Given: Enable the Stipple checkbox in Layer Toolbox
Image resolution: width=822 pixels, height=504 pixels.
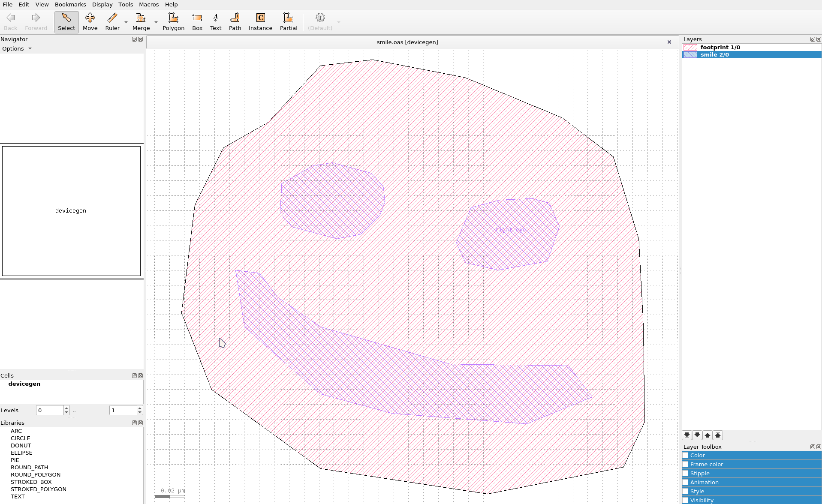Looking at the screenshot, I should click(x=686, y=473).
